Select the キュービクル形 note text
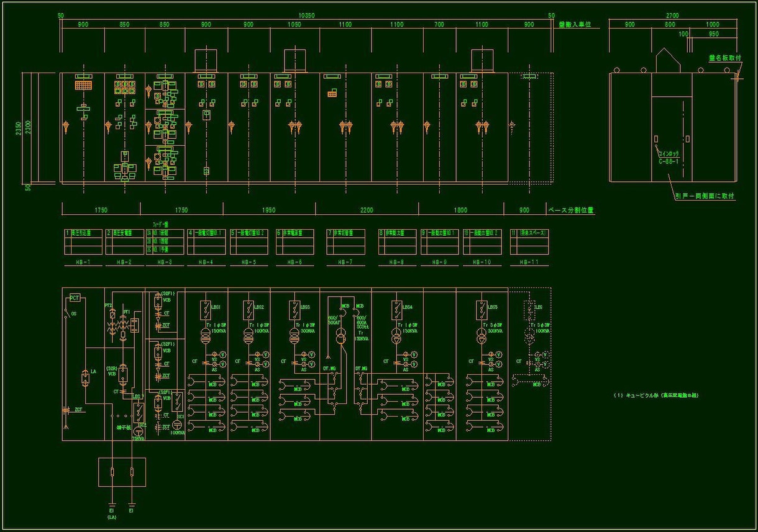 coord(655,395)
